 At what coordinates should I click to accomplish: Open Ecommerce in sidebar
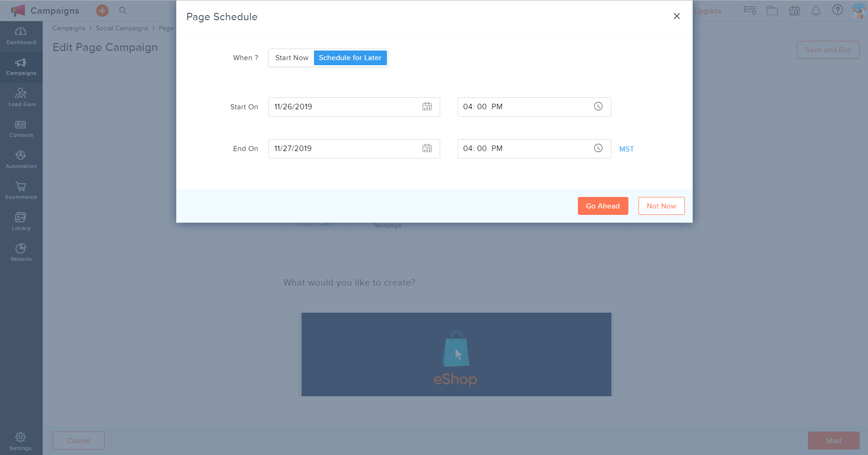[21, 191]
